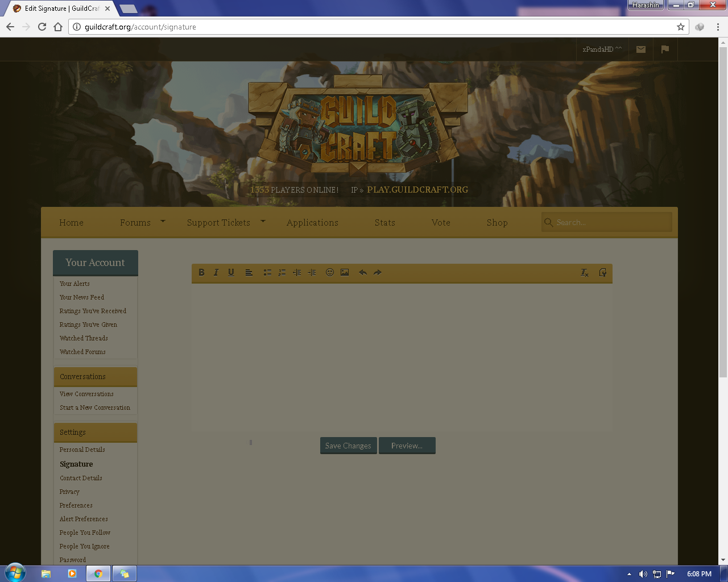Image resolution: width=728 pixels, height=582 pixels.
Task: Go back to previous page
Action: coord(10,27)
